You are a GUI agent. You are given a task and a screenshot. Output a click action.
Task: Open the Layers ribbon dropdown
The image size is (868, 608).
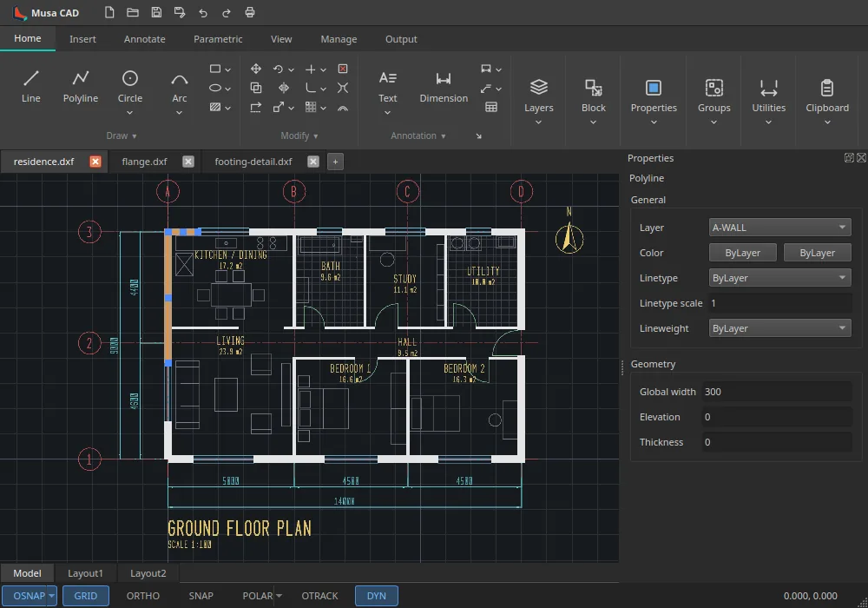(x=539, y=122)
